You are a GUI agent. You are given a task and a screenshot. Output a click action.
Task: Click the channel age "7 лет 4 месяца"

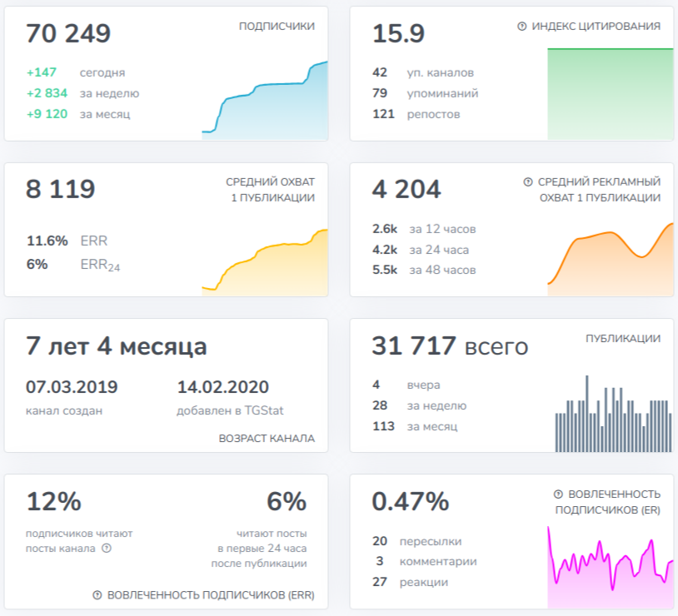pyautogui.click(x=117, y=345)
